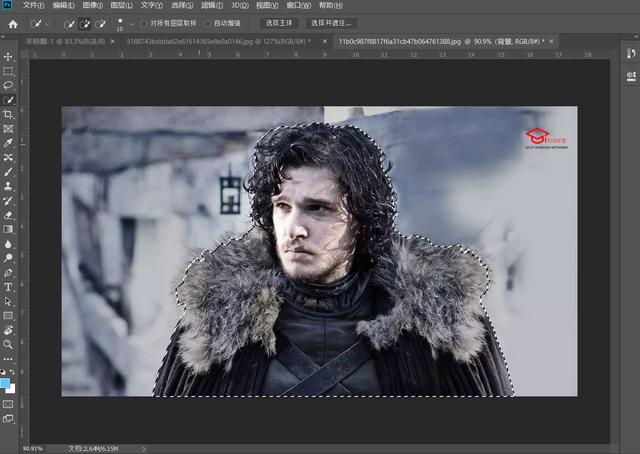Open the 3D menu
Screen dimensions: 640x454
tap(240, 5)
